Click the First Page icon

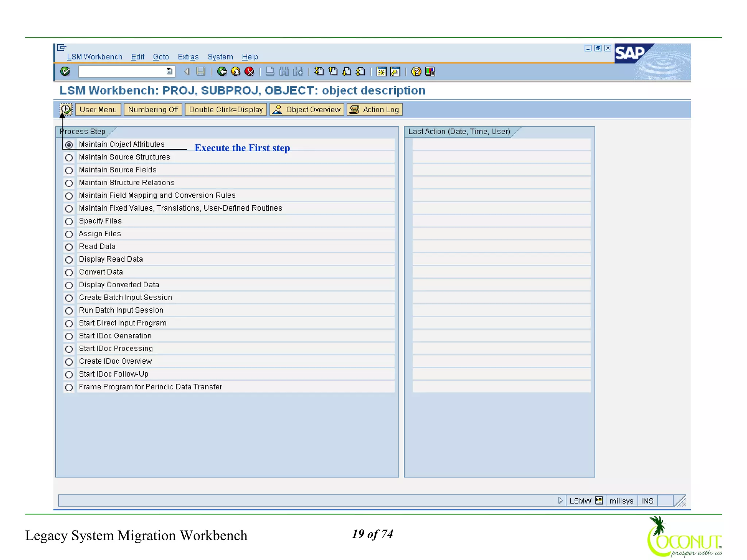319,71
